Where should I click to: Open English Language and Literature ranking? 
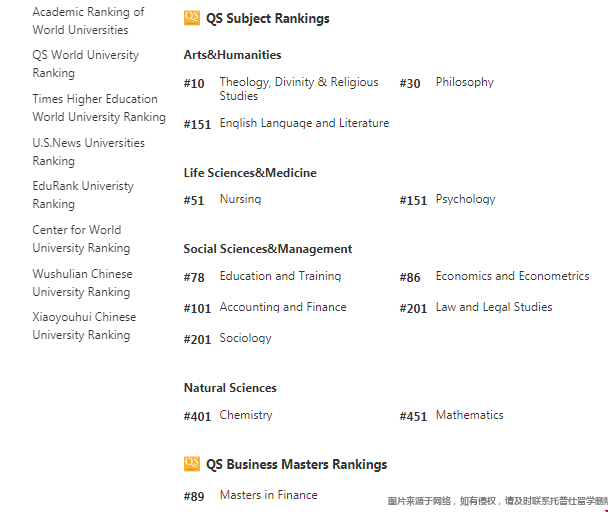pos(304,123)
